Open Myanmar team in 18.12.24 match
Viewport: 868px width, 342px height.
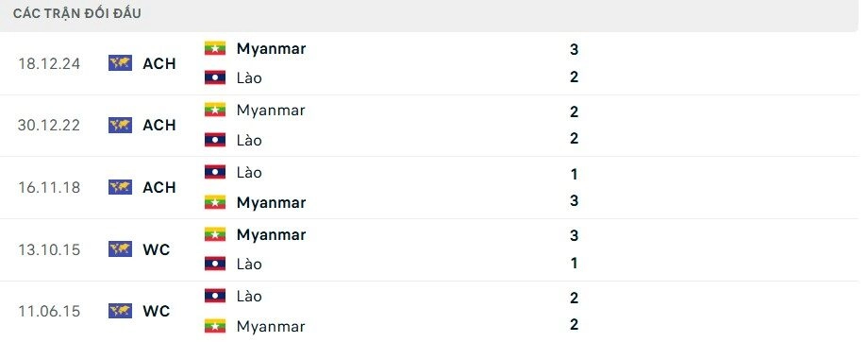(272, 49)
